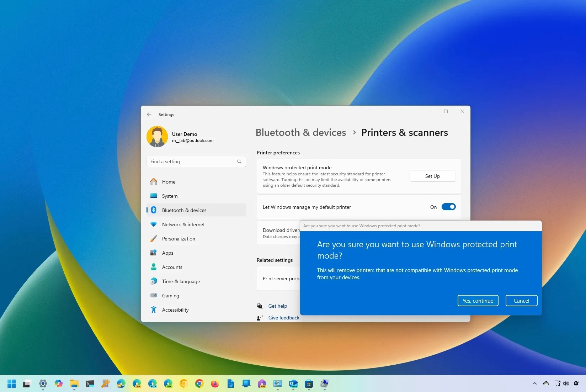Open Windows Terminal from the taskbar
Image resolution: width=586 pixels, height=392 pixels.
coord(90,384)
